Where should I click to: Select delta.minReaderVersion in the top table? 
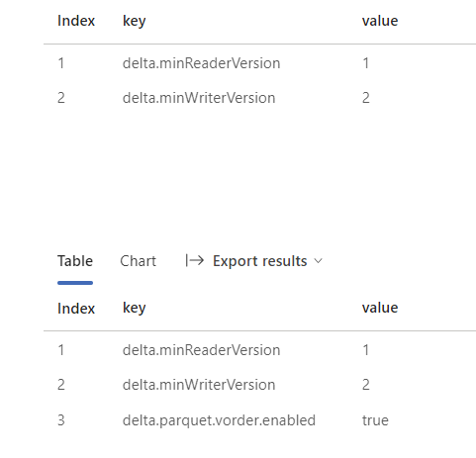tap(201, 63)
